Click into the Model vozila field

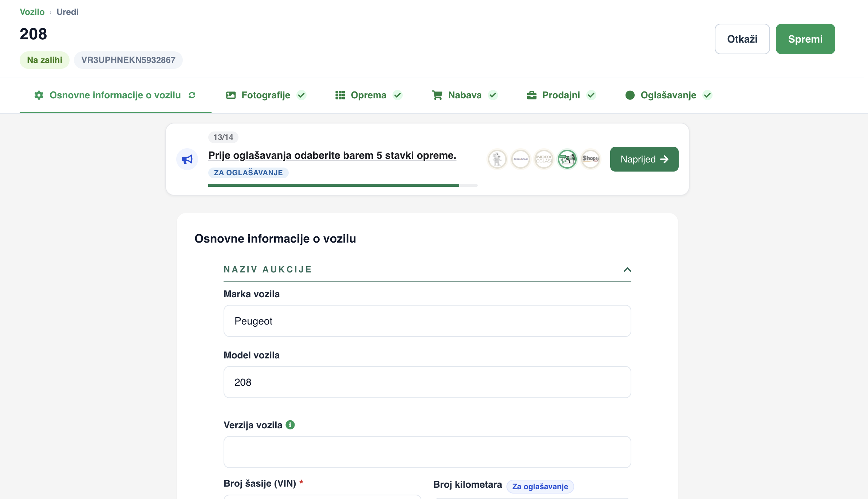pos(427,382)
